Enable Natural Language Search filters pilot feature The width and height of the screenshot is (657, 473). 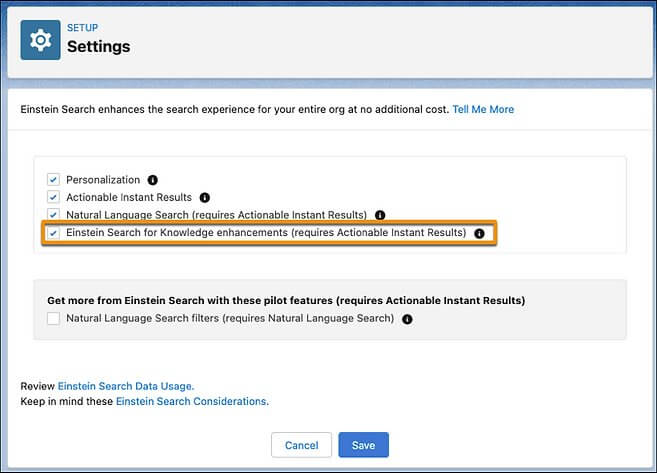[54, 319]
